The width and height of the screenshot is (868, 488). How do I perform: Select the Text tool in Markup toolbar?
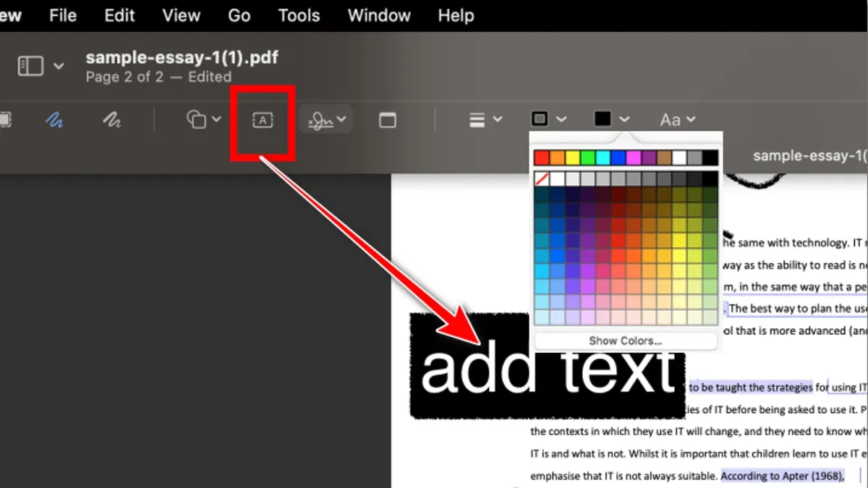[263, 121]
